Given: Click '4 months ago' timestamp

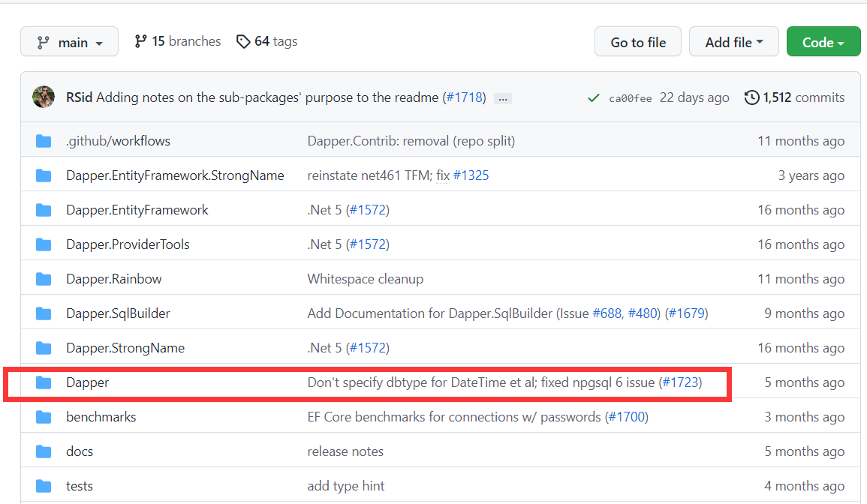Looking at the screenshot, I should pyautogui.click(x=805, y=486).
